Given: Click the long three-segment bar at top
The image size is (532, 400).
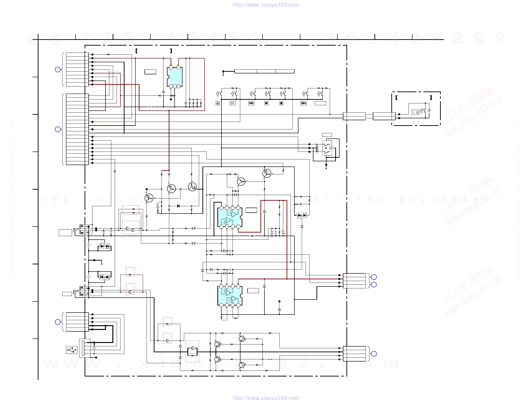Looking at the screenshot, I should [264, 71].
